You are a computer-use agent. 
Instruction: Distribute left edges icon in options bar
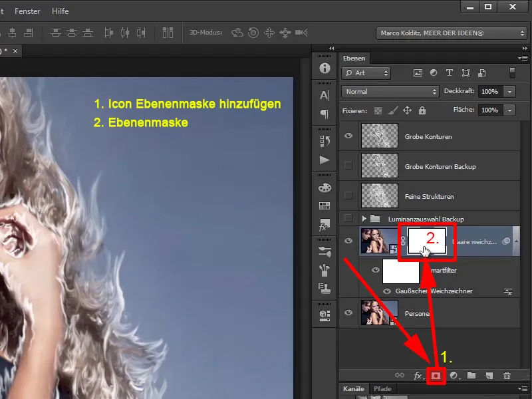[x=108, y=33]
